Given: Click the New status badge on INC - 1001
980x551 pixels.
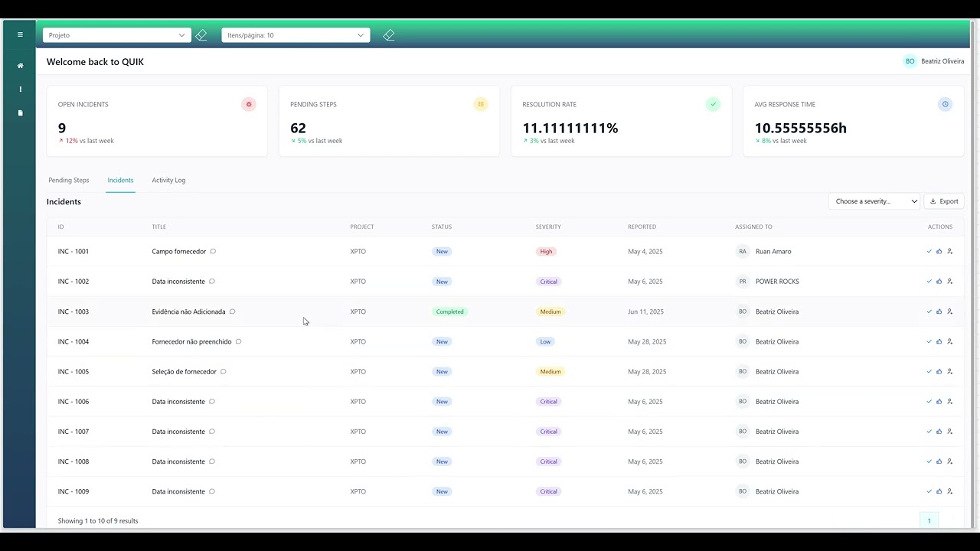Looking at the screenshot, I should coord(442,251).
